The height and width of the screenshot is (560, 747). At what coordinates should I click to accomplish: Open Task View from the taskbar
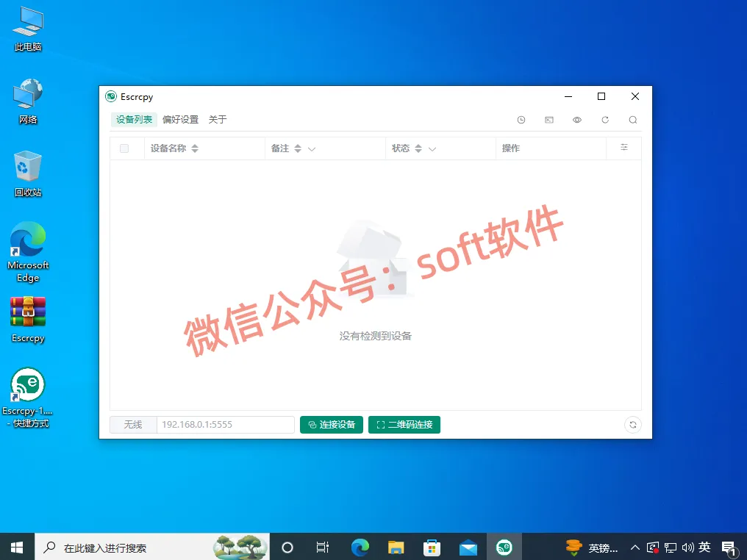pyautogui.click(x=323, y=548)
